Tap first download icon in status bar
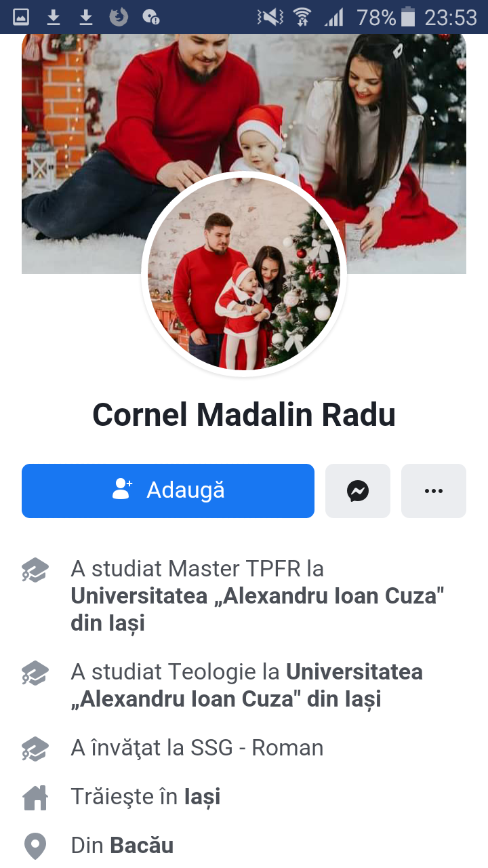The height and width of the screenshot is (868, 488). pyautogui.click(x=54, y=17)
